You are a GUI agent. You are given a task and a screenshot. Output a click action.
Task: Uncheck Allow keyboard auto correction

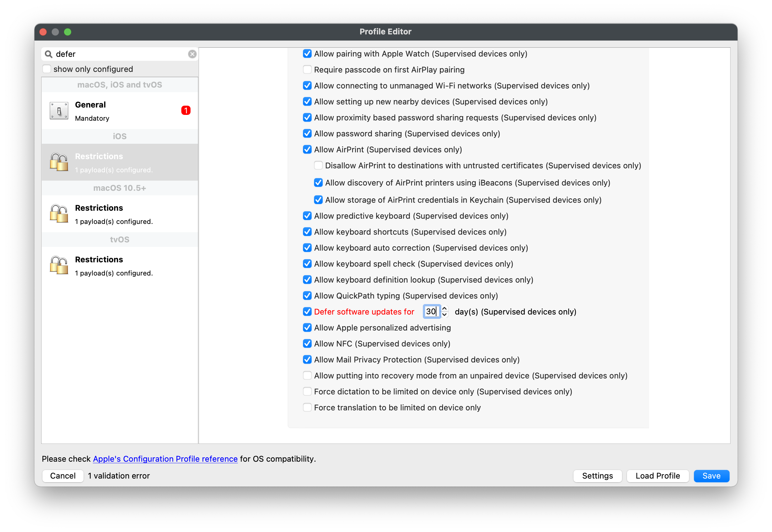tap(307, 248)
